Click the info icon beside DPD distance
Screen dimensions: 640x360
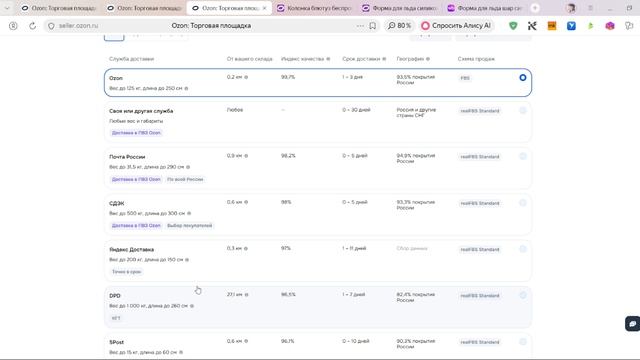coord(247,295)
